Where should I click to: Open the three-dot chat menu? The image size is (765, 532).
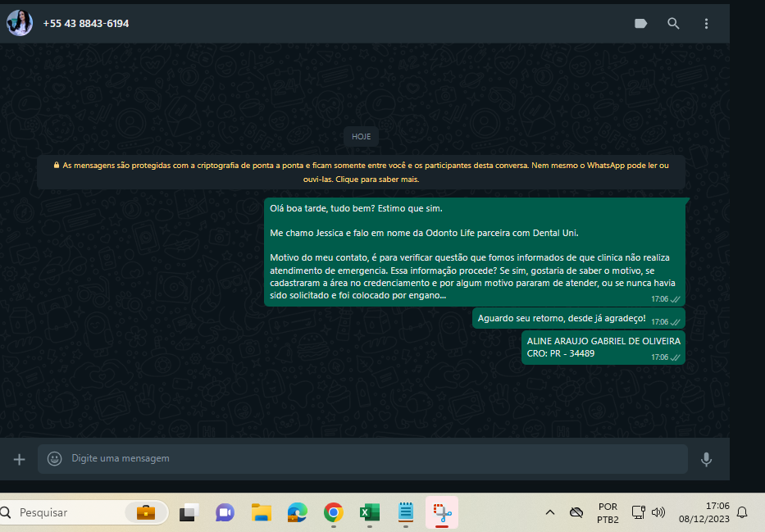pos(706,24)
